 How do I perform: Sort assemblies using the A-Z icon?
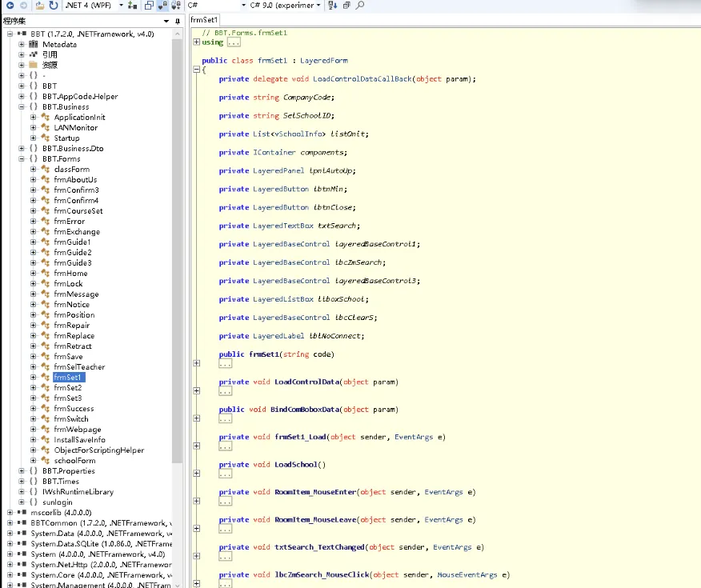coord(330,6)
